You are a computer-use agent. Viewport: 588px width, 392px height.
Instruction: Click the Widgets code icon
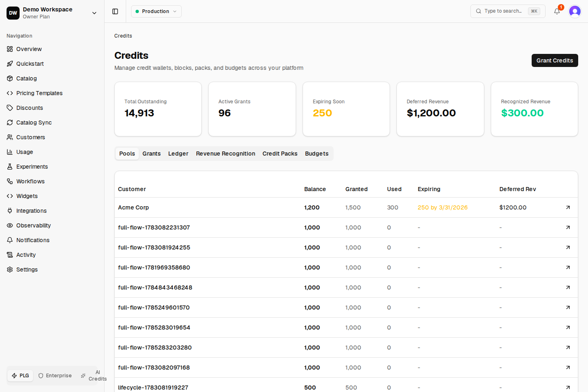[10, 196]
